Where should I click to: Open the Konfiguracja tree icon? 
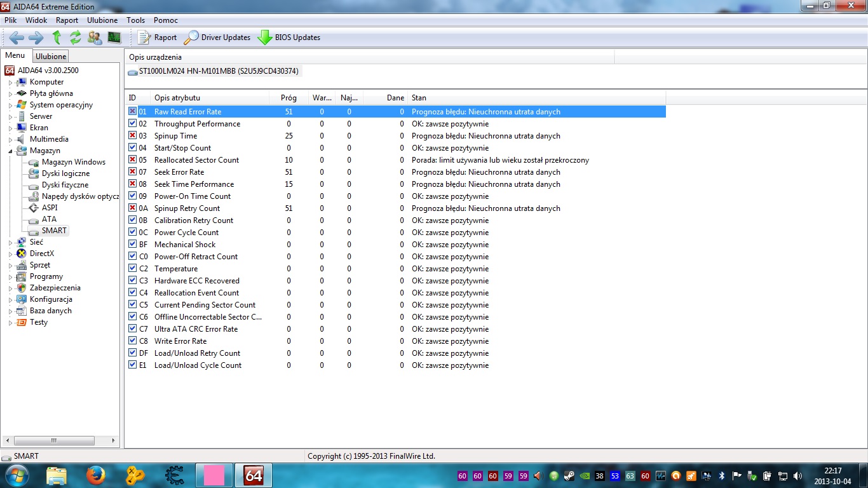click(x=22, y=299)
